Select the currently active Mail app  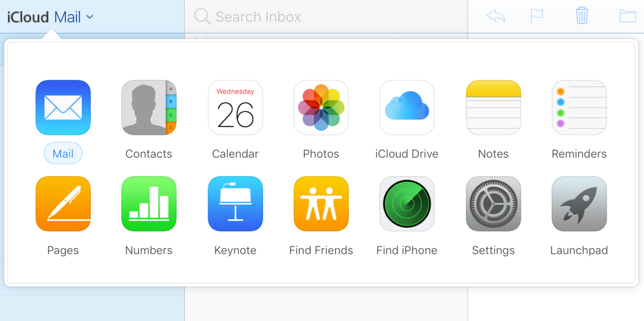tap(63, 107)
